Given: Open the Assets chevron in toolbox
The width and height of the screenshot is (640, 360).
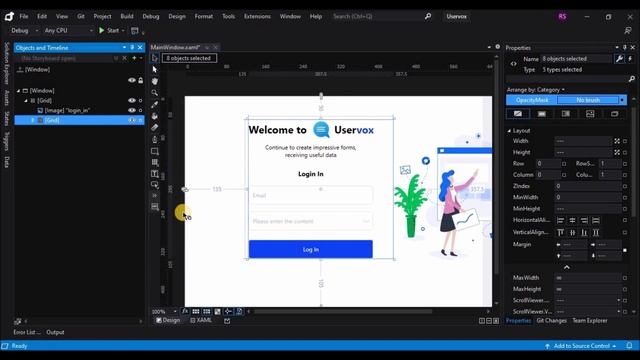Looking at the screenshot, I should (154, 196).
